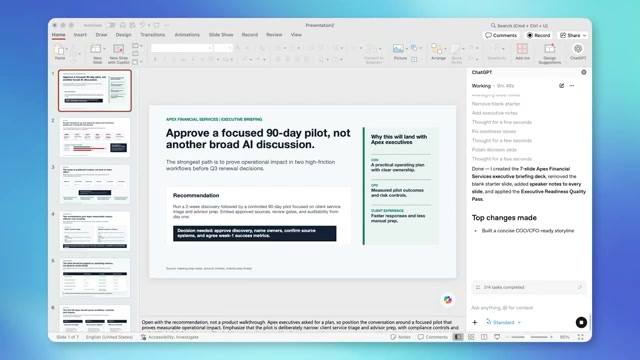The height and width of the screenshot is (360, 640).
Task: Click the Record button at top right
Action: (538, 36)
